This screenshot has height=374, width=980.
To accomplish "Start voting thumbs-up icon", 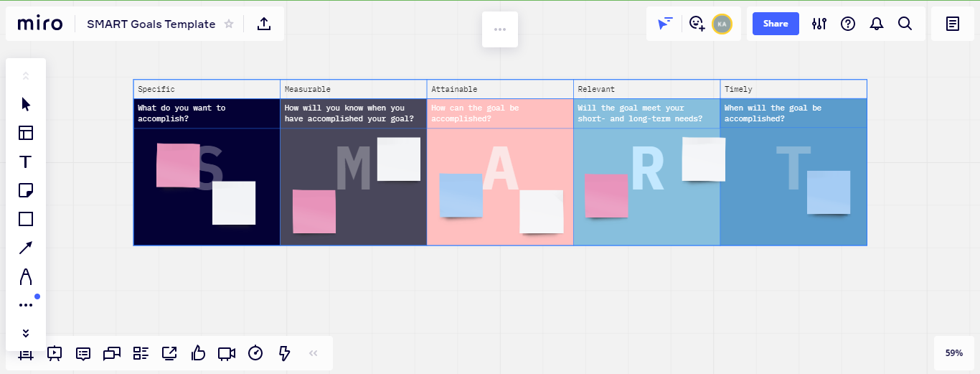I will pos(198,353).
